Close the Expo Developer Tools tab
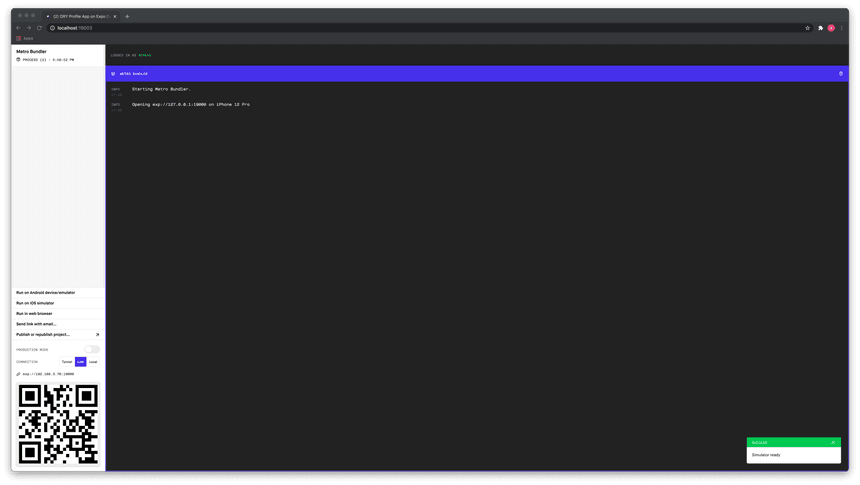 click(115, 16)
